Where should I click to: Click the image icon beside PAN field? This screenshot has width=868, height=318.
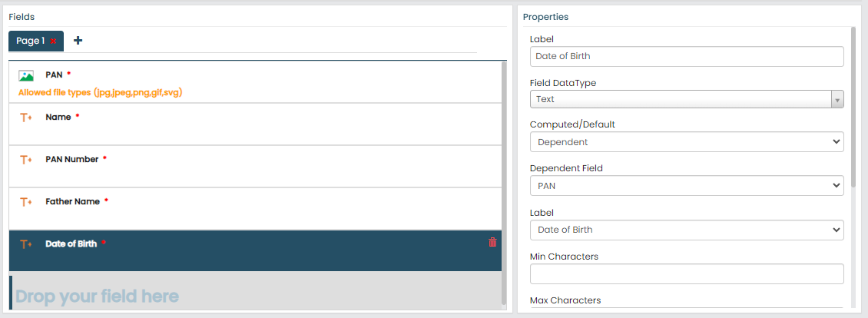pos(26,76)
